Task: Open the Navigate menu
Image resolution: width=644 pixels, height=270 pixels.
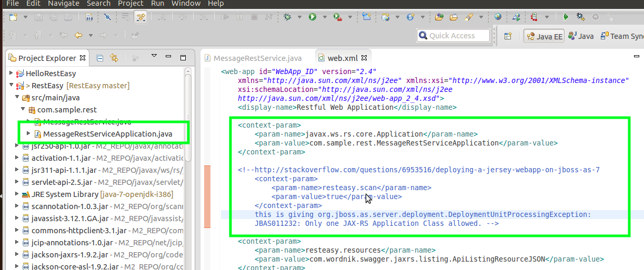Action: (63, 4)
